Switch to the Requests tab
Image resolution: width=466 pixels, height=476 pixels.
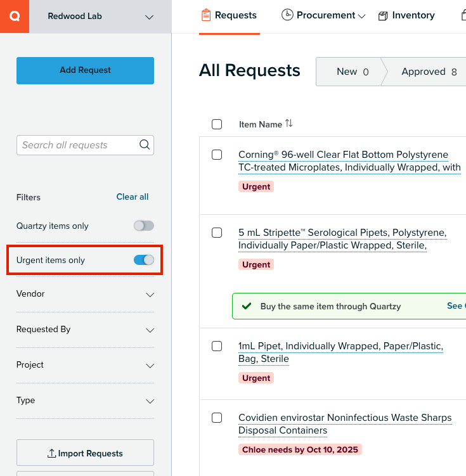point(230,15)
